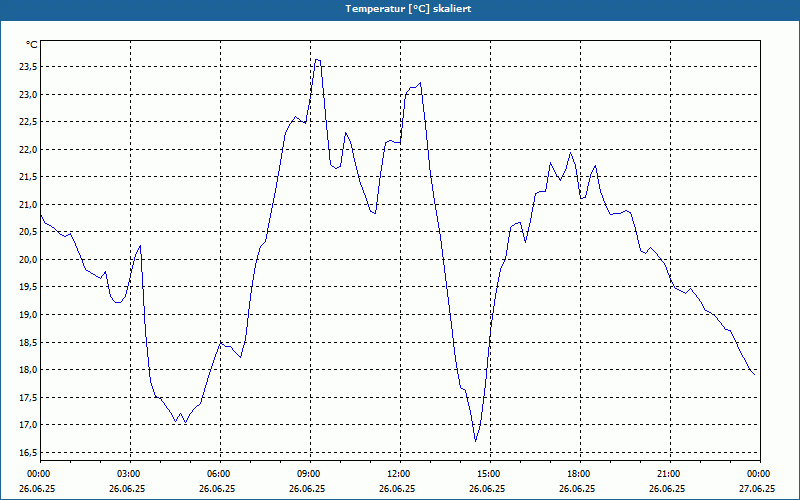Click the °C unit label on the axis
The image size is (800, 500).
tap(31, 45)
